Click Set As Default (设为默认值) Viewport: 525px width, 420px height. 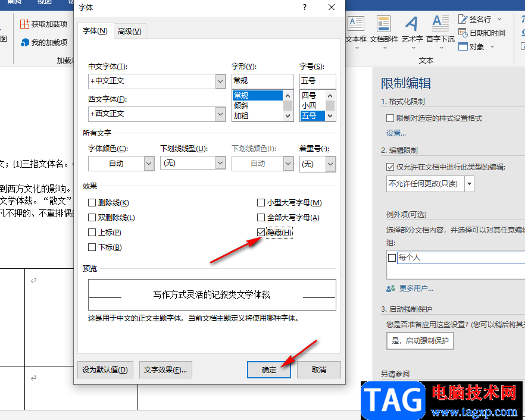[105, 370]
